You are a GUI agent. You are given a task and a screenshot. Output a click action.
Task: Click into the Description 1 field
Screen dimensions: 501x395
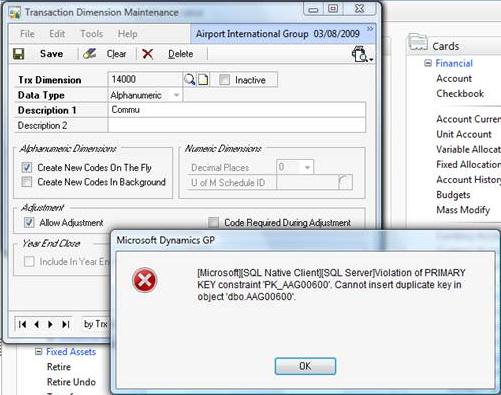(237, 110)
